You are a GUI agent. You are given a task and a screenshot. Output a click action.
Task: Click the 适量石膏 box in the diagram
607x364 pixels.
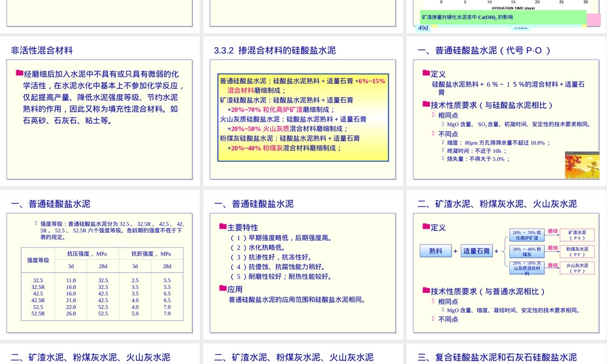[x=476, y=251]
